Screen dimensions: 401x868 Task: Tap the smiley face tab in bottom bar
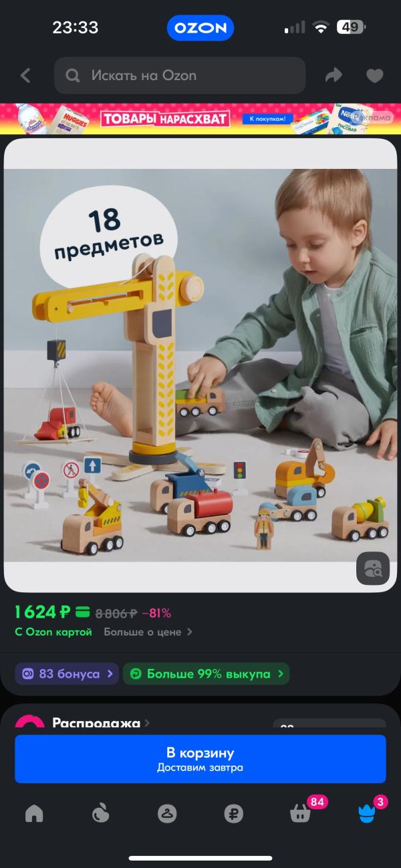point(167,813)
